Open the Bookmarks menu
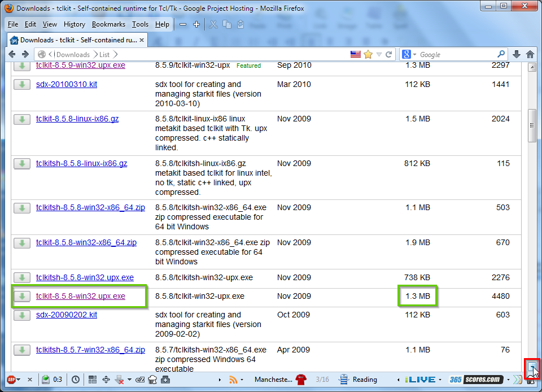Screen dimensions: 542x392 [x=108, y=24]
